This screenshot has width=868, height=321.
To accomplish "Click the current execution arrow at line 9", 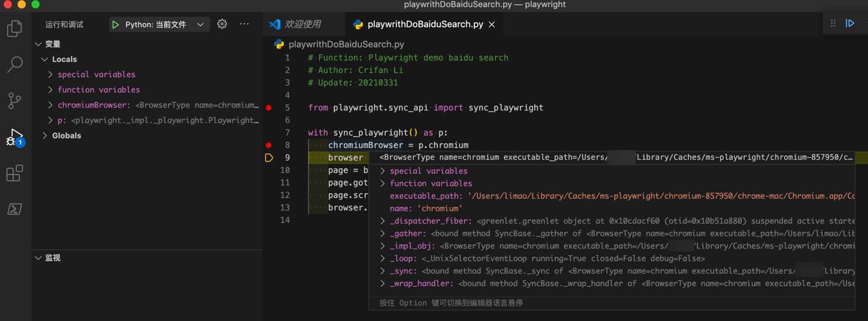I will pyautogui.click(x=269, y=158).
